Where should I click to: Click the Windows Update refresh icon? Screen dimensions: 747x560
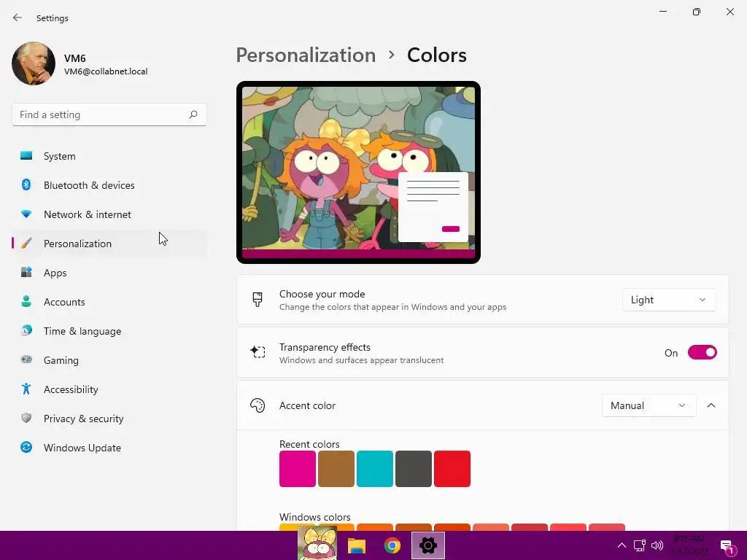[x=26, y=447]
